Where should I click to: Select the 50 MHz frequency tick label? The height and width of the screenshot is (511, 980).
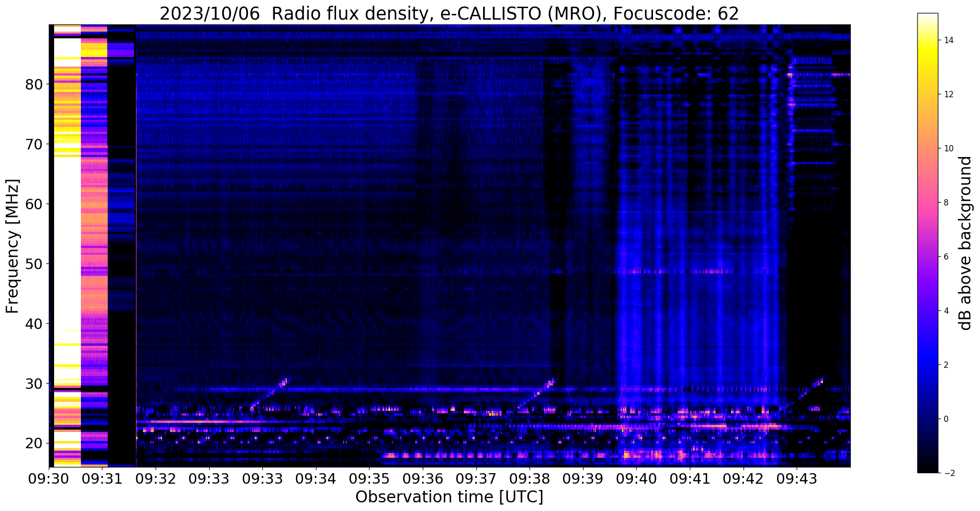point(35,264)
